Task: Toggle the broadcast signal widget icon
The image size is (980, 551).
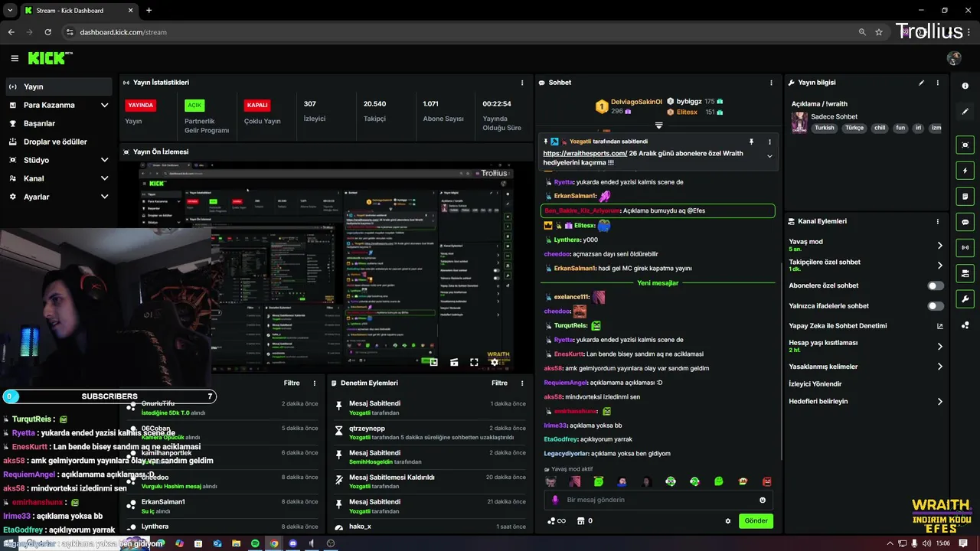Action: 965,247
